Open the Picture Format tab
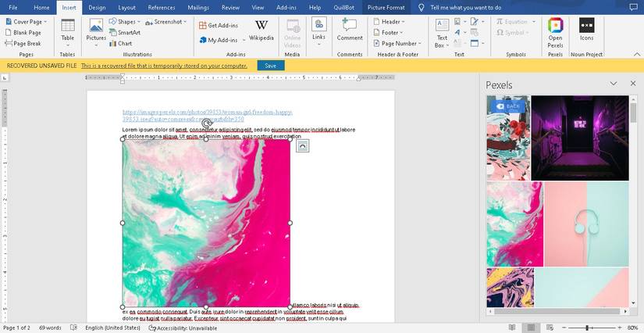This screenshot has height=333, width=644. pyautogui.click(x=386, y=7)
